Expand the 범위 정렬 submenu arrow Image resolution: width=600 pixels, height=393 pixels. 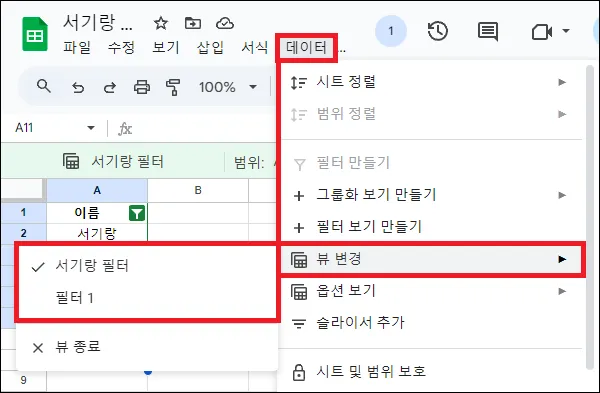tap(562, 114)
